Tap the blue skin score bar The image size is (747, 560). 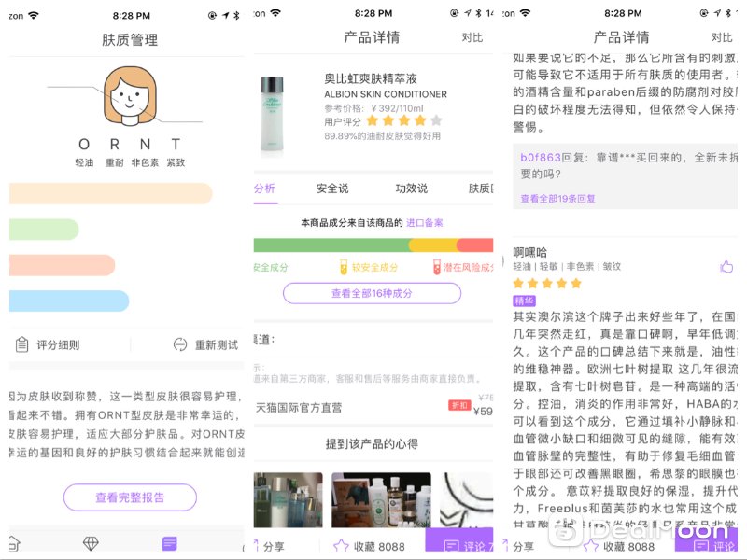(69, 301)
